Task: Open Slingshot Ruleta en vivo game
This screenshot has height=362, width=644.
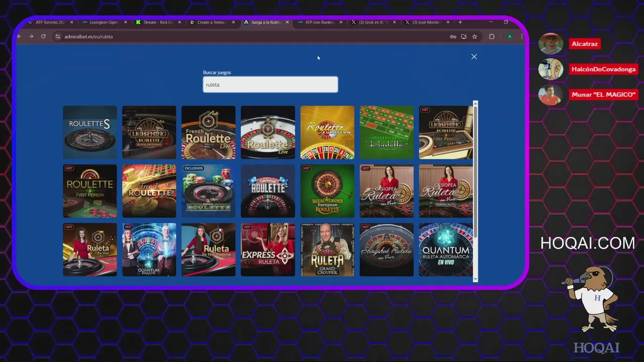Action: pos(386,250)
